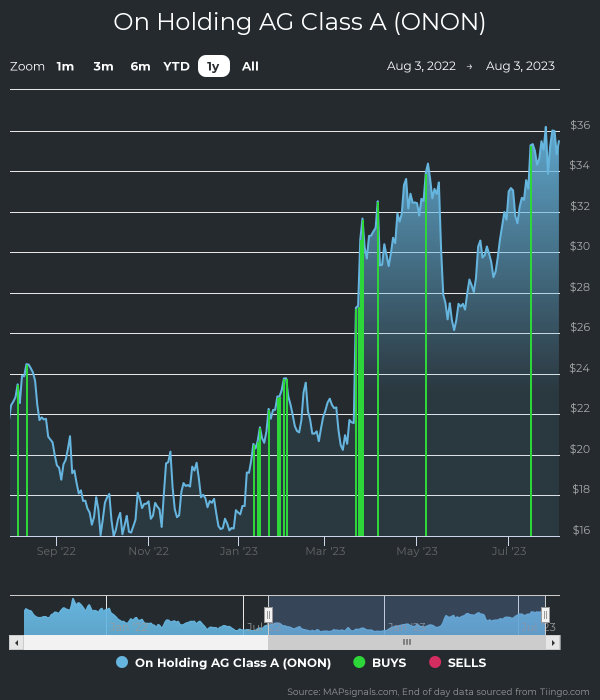Image resolution: width=600 pixels, height=700 pixels.
Task: Click the $34 price axis label
Action: click(580, 165)
